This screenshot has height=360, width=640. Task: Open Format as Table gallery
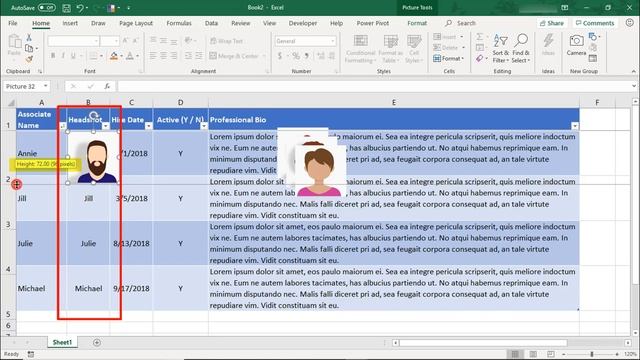point(391,49)
